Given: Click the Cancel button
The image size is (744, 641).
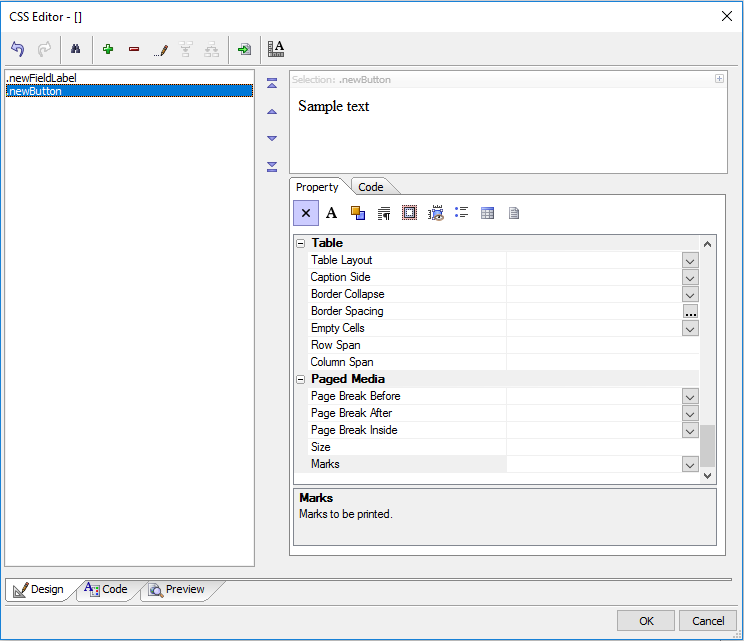Looking at the screenshot, I should tap(708, 621).
